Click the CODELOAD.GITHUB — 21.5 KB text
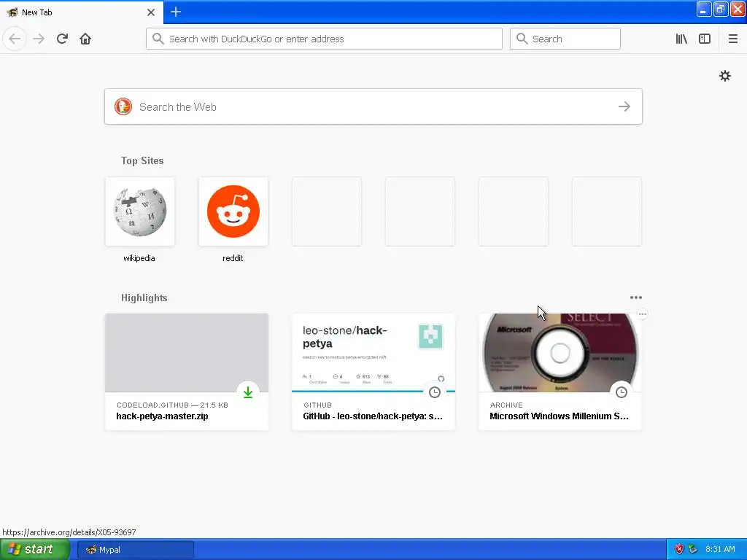The height and width of the screenshot is (560, 747). [x=172, y=405]
